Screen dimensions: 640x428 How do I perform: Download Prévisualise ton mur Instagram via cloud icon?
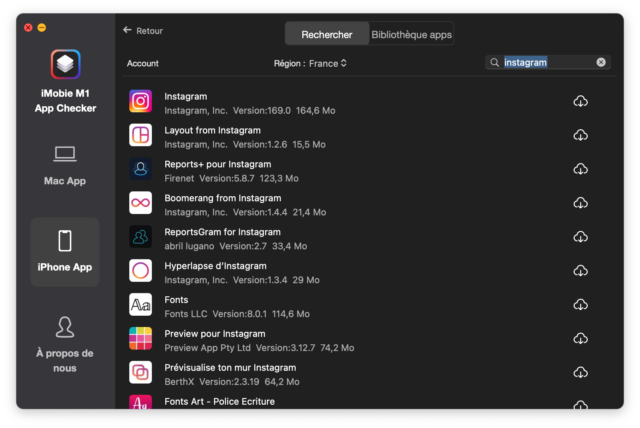point(580,372)
